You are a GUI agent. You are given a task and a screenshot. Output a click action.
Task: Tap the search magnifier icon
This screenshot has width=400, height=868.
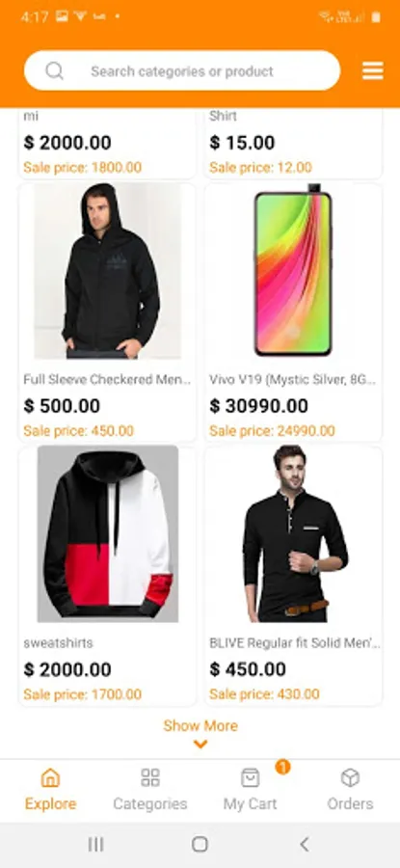point(54,70)
